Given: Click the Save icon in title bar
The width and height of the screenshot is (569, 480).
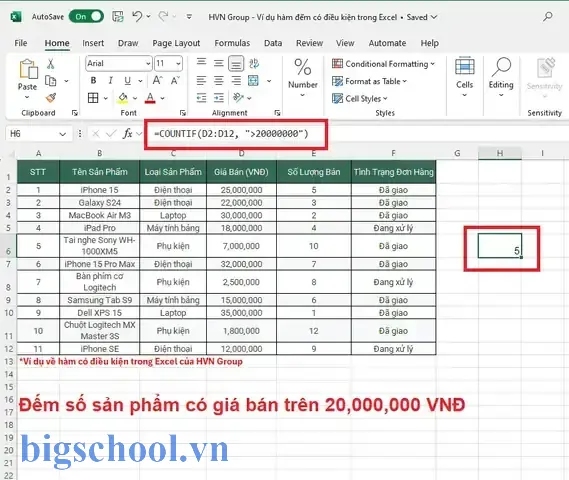Looking at the screenshot, I should [x=118, y=16].
